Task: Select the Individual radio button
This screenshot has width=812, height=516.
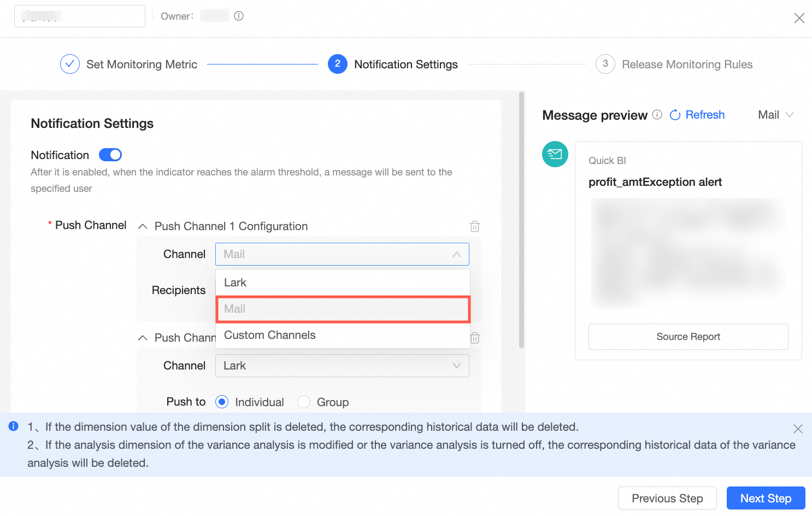Action: pyautogui.click(x=222, y=402)
